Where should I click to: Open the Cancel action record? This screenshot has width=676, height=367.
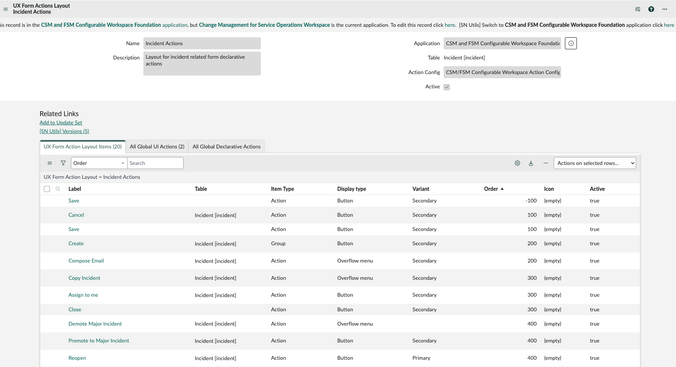tap(76, 215)
